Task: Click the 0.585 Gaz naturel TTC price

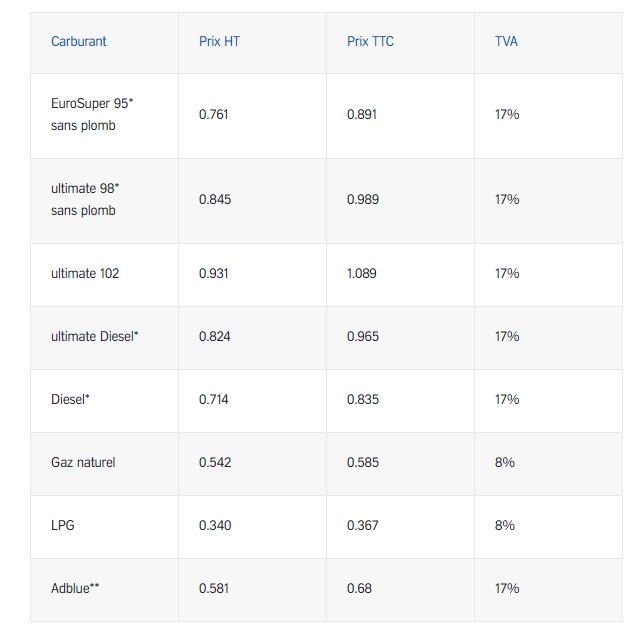Action: coord(363,462)
